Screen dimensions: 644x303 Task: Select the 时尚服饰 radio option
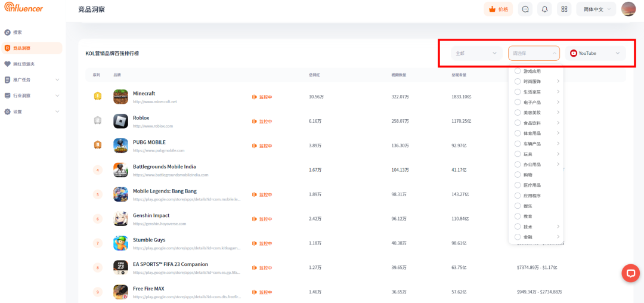pos(518,81)
